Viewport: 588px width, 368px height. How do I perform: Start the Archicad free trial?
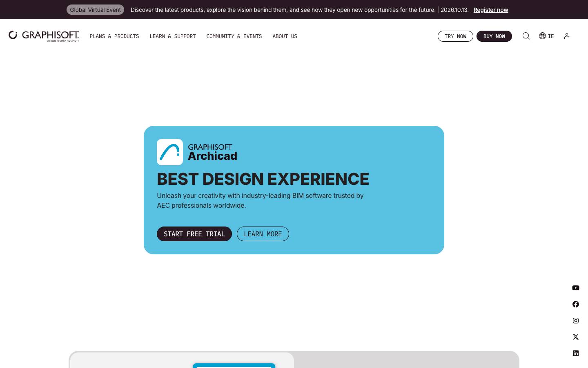coord(194,234)
